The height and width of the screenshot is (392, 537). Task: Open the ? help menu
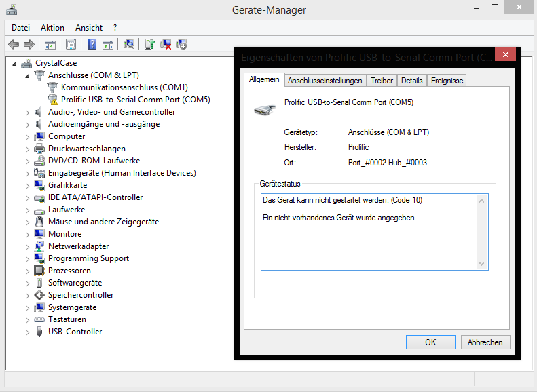[x=115, y=28]
